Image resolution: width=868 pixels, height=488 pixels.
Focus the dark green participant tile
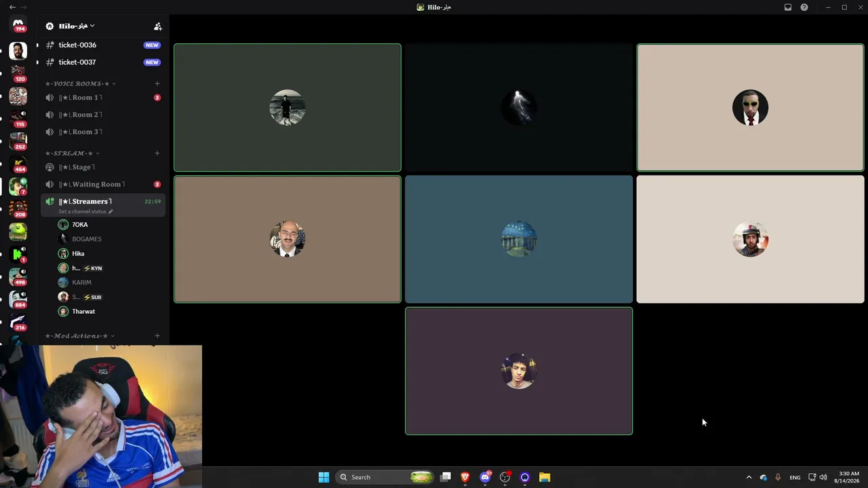pyautogui.click(x=288, y=107)
